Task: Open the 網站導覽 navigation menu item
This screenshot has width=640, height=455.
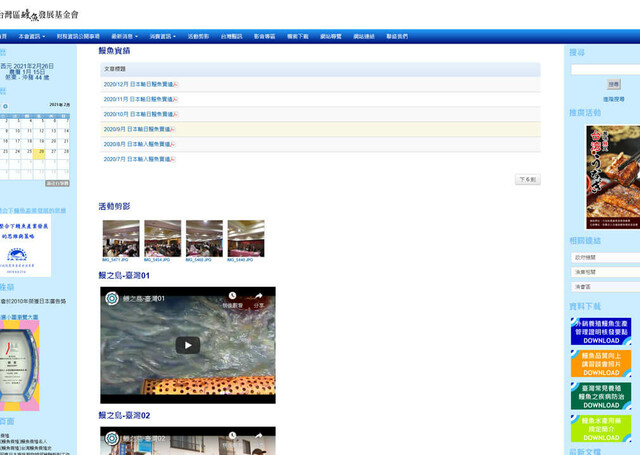Action: [331, 36]
